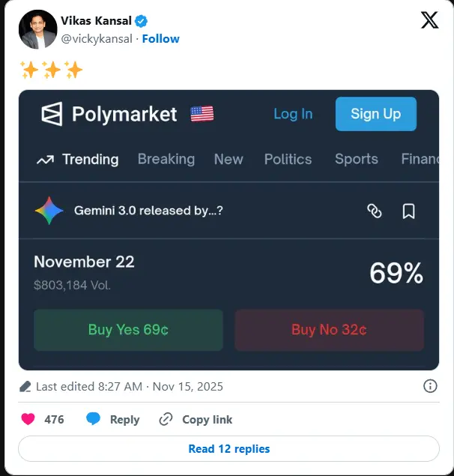This screenshot has width=454, height=476.
Task: Click the Polymarket logo icon
Action: [52, 114]
